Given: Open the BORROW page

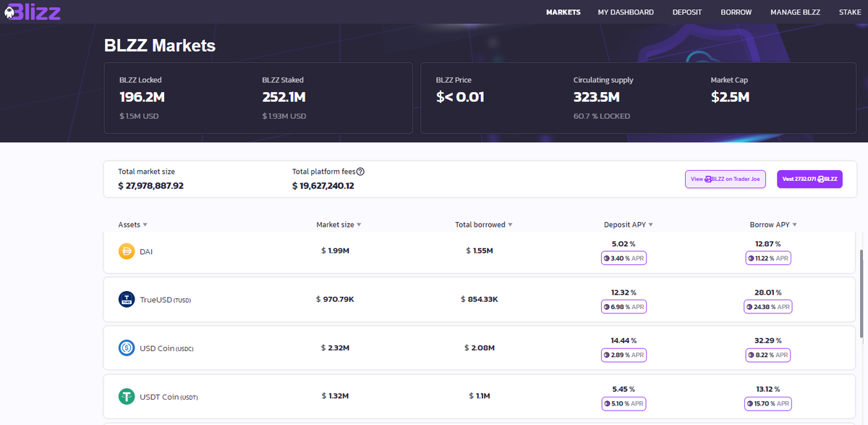Looking at the screenshot, I should [x=736, y=12].
